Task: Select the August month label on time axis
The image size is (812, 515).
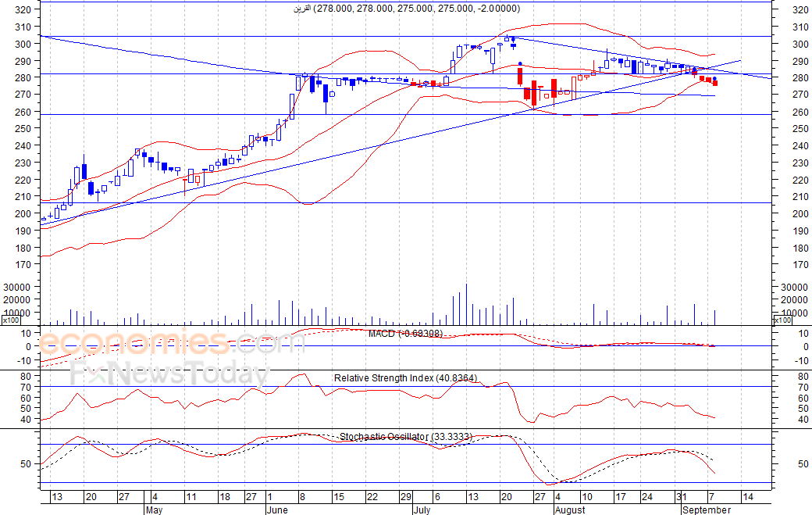Action: pos(570,510)
